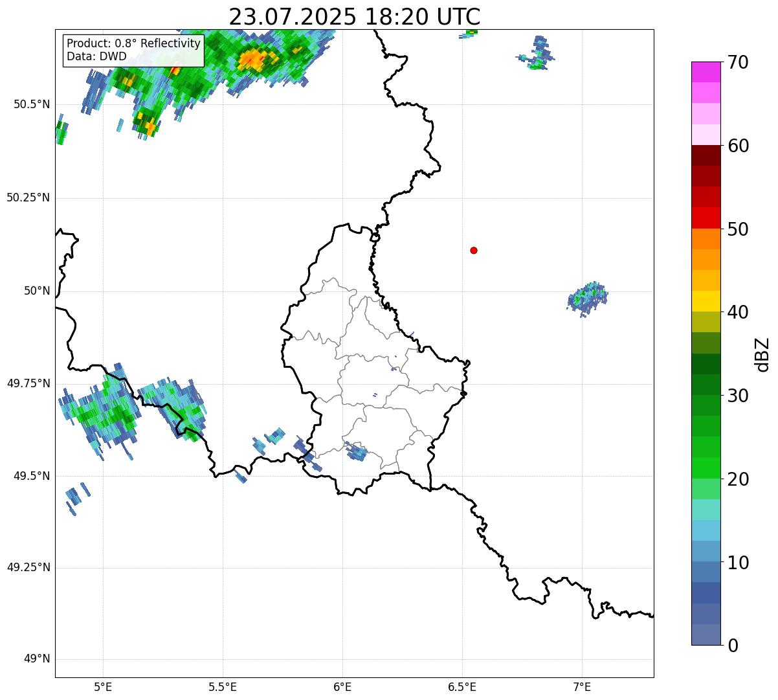The height and width of the screenshot is (700, 778).
Task: Click the dBZ colorbar axis label
Action: [x=762, y=354]
